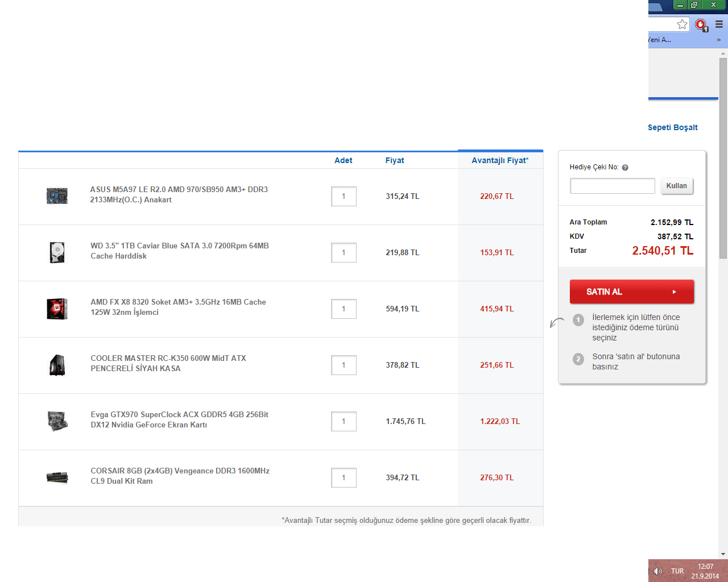
Task: Click the scrollbar down arrow
Action: tap(723, 554)
